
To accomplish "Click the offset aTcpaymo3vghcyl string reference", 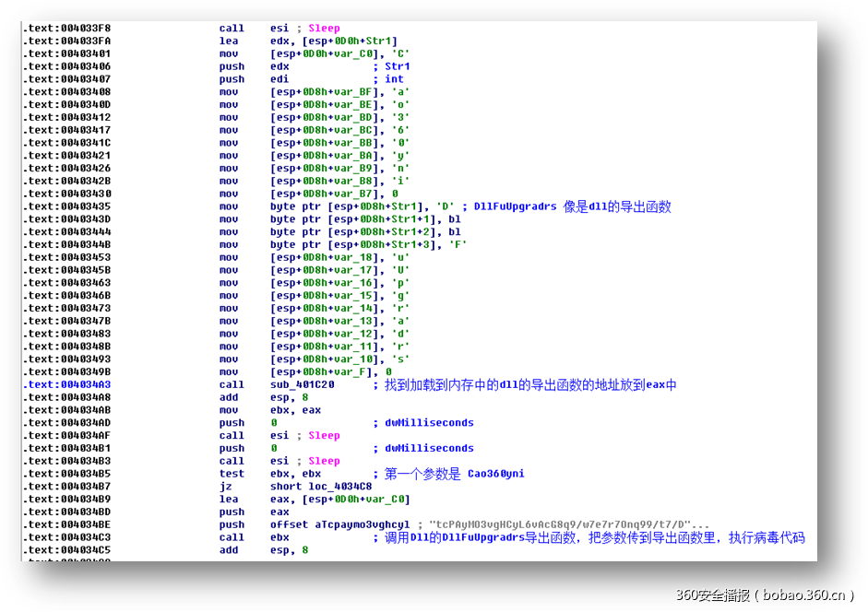I will pyautogui.click(x=351, y=524).
